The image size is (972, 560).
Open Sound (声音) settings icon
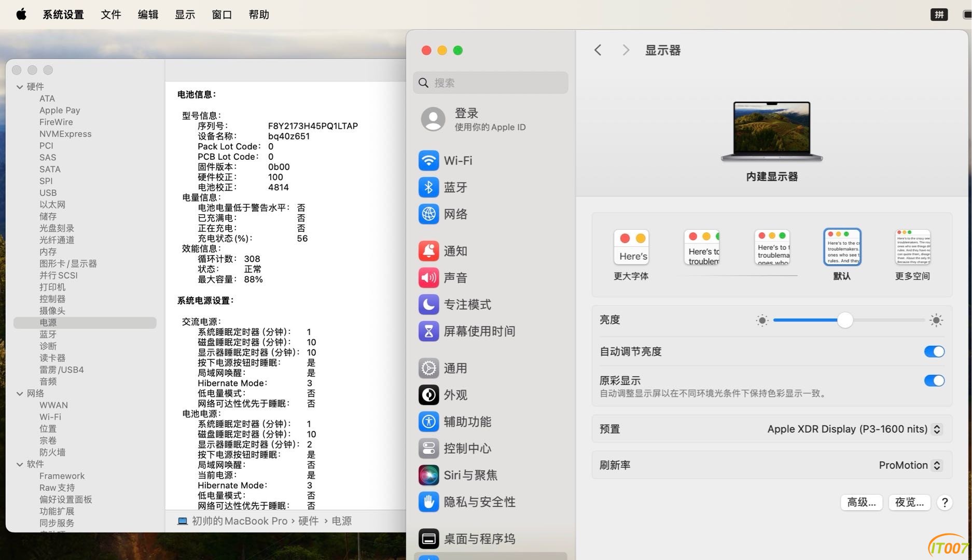[428, 278]
